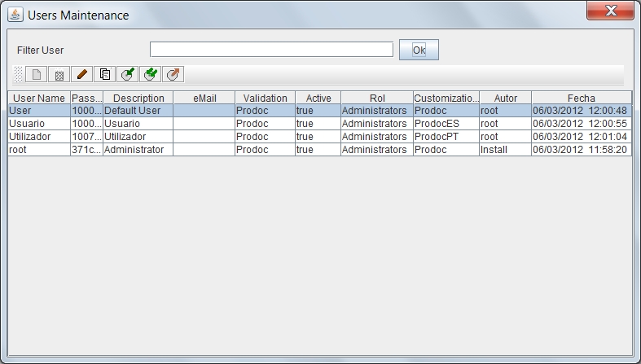This screenshot has height=364, width=641.
Task: Click the '06/03/2012 12:01:04' date cell
Action: (x=582, y=137)
